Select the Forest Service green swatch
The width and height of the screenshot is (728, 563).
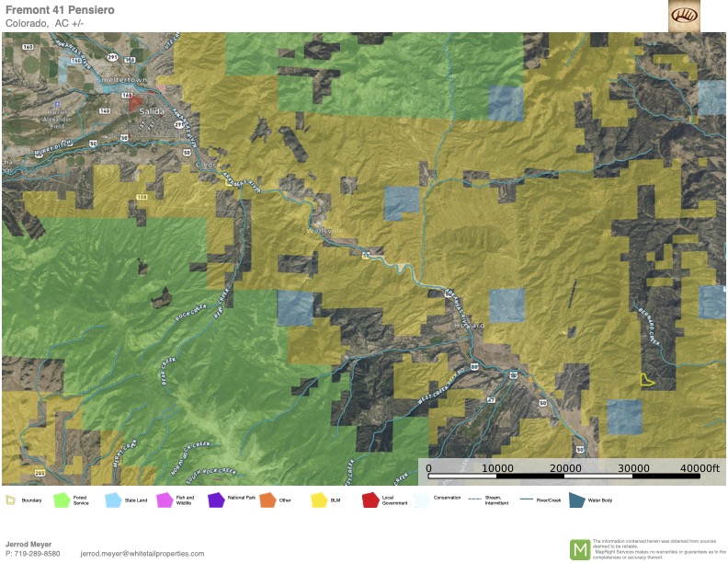pyautogui.click(x=63, y=500)
